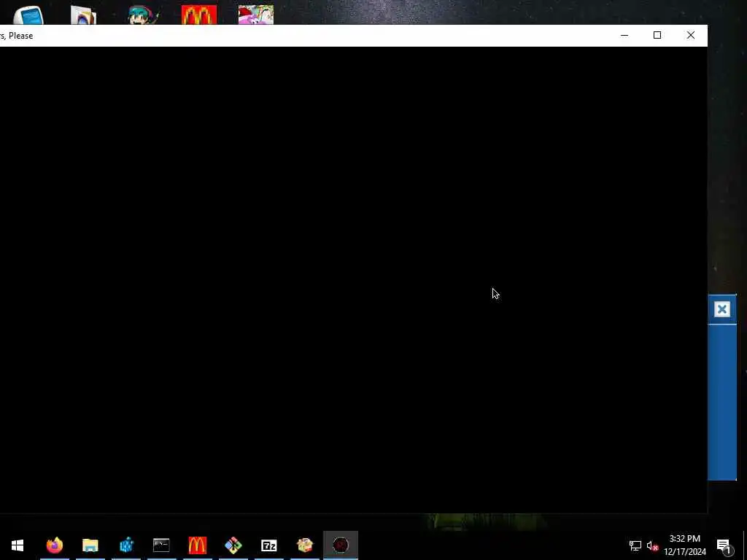Open the taskbar clock showing 3:32 PM
Viewport: 747px width, 560px height.
[x=684, y=545]
